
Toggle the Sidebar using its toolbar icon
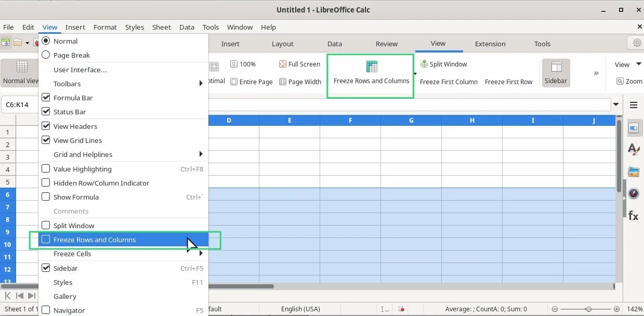point(556,73)
